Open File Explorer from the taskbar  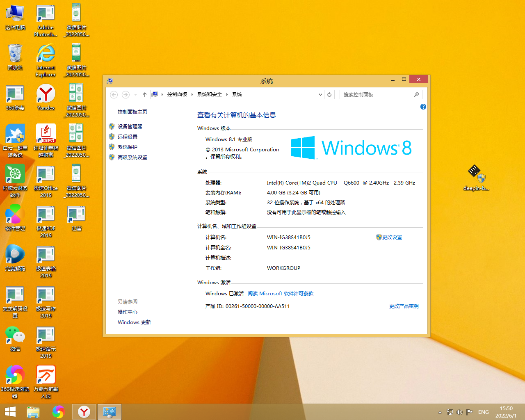pos(33,412)
